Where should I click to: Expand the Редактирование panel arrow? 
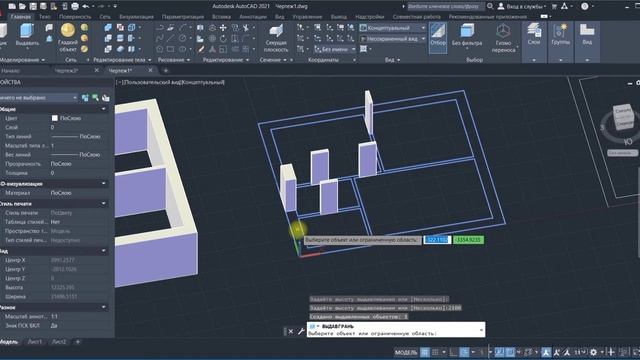coord(247,60)
